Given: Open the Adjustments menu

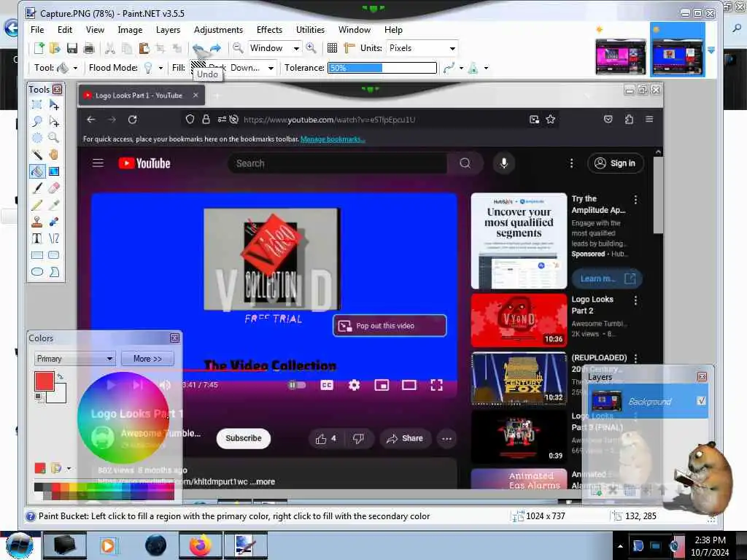Looking at the screenshot, I should coord(218,29).
